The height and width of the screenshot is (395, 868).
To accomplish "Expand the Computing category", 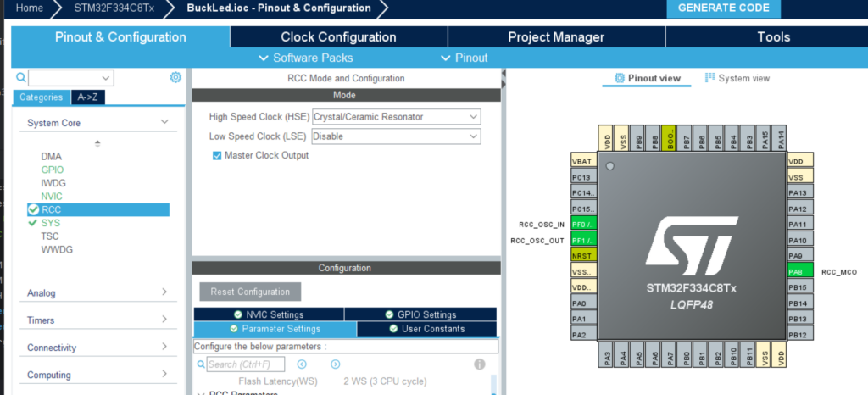I will [x=164, y=374].
